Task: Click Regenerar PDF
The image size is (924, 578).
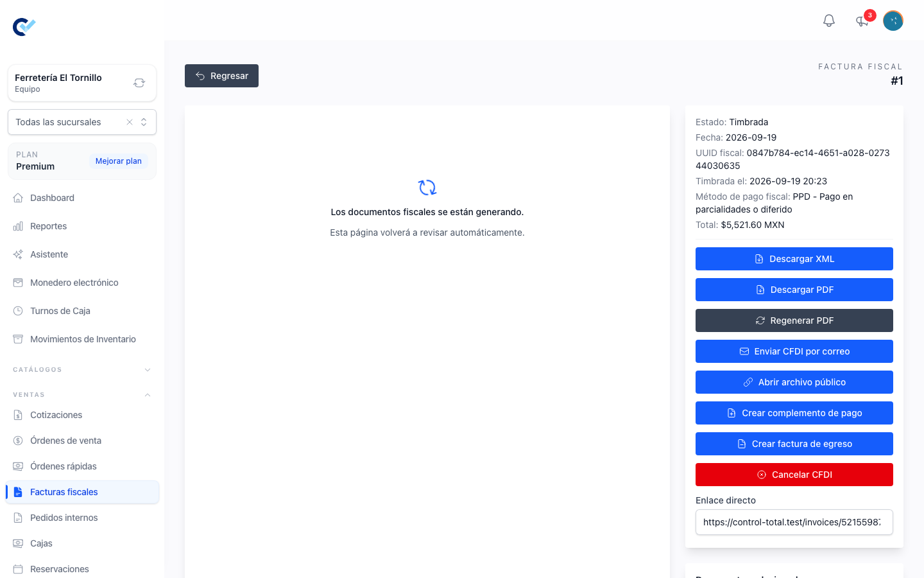Action: (794, 320)
